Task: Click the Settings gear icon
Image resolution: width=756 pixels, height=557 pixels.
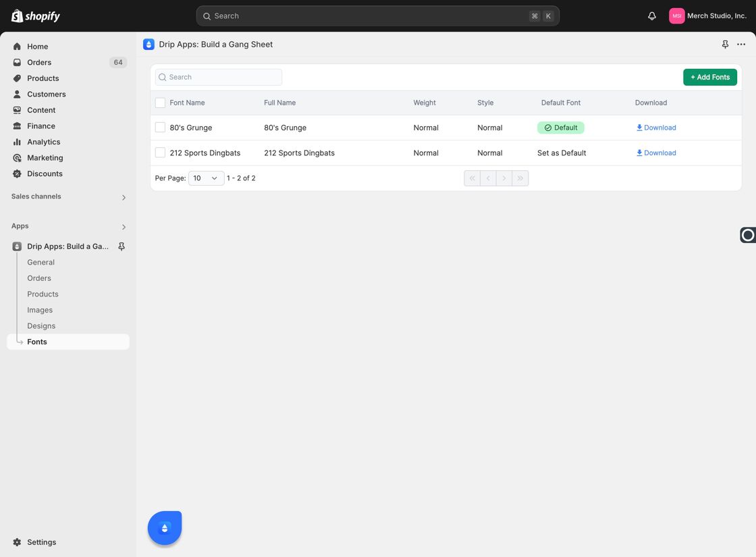Action: coord(17,542)
